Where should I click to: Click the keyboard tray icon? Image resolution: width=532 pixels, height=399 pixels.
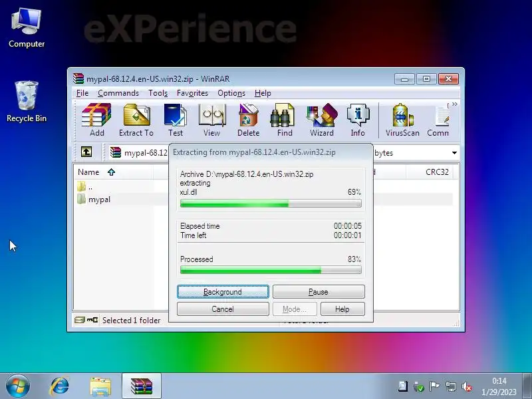coord(403,386)
